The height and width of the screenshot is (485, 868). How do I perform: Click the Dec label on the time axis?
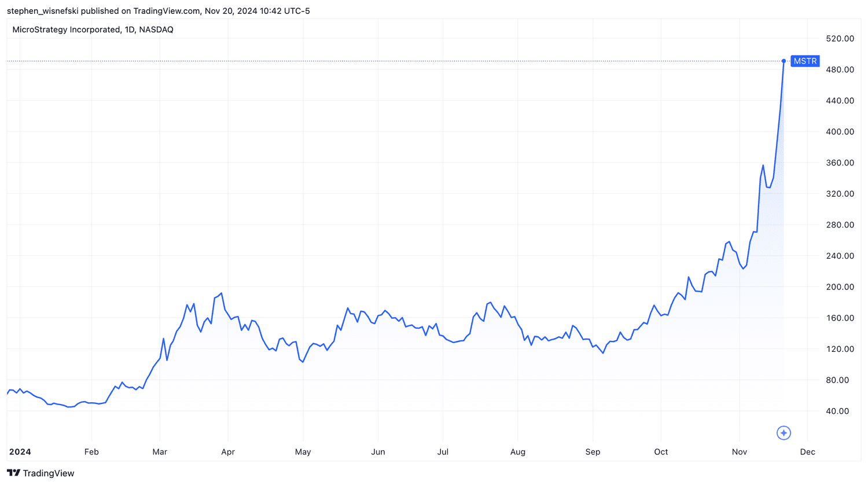point(808,452)
